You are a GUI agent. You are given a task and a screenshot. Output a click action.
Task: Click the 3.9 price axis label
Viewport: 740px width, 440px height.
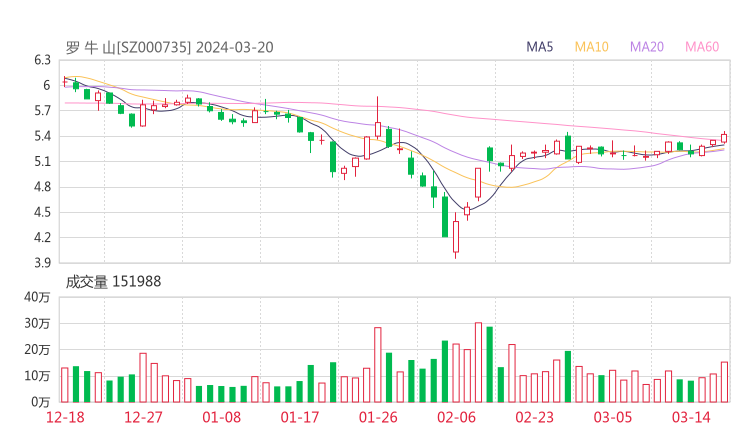pyautogui.click(x=42, y=263)
